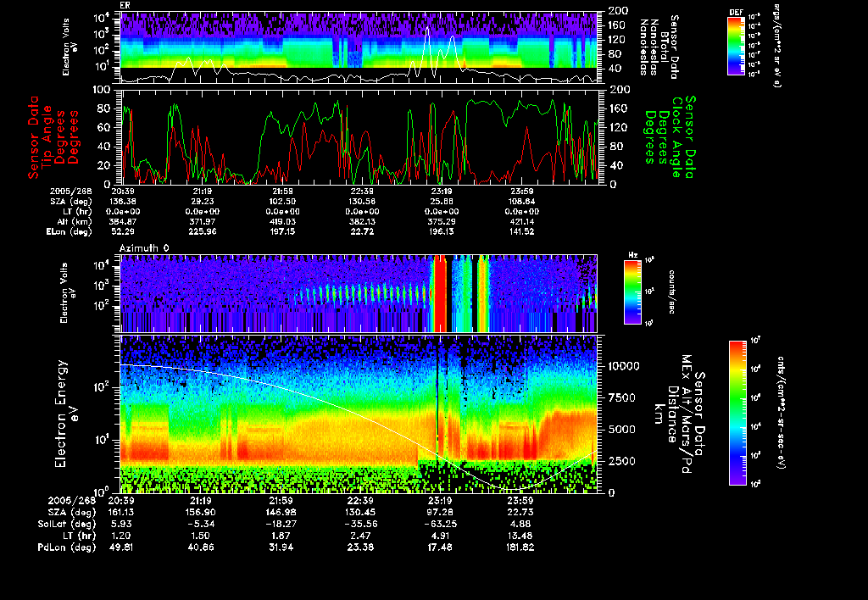Click the "PdLon (deg)" row label
The width and height of the screenshot is (868, 600).
66,547
